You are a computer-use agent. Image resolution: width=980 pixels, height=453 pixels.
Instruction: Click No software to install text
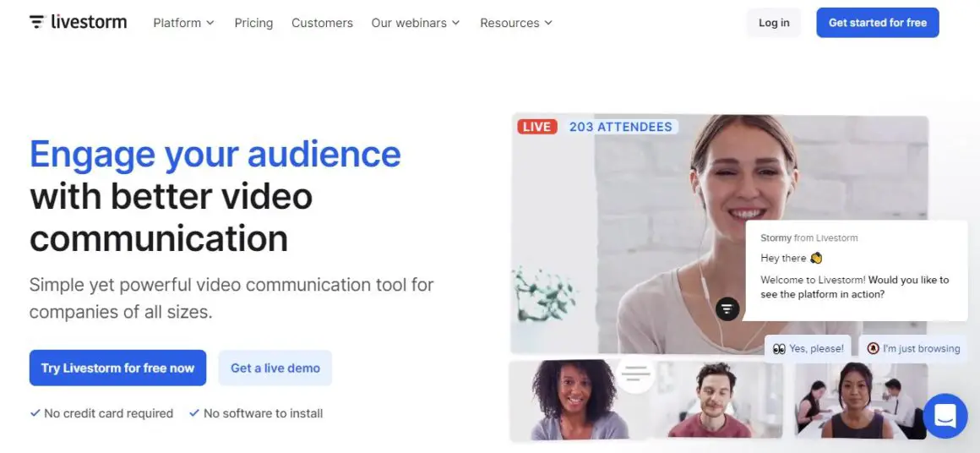click(256, 413)
